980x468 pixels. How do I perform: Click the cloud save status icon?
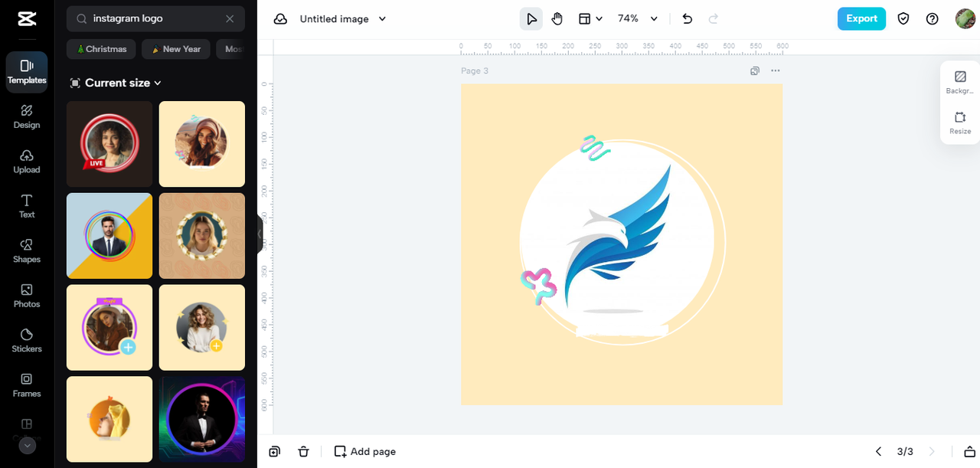[x=281, y=18]
